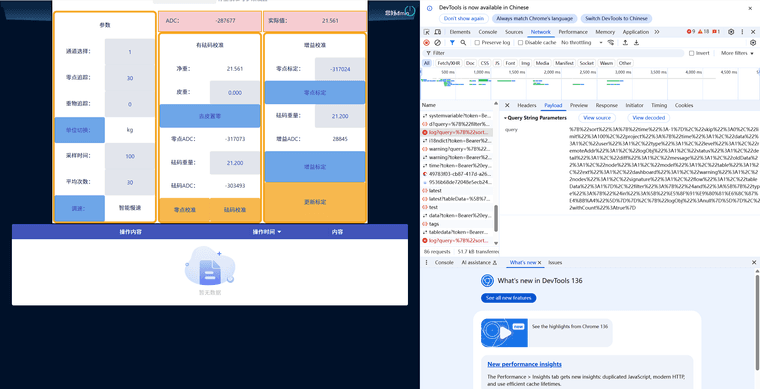Viewport: 760px width, 389px height.
Task: Switch to the Response tab
Action: 606,106
